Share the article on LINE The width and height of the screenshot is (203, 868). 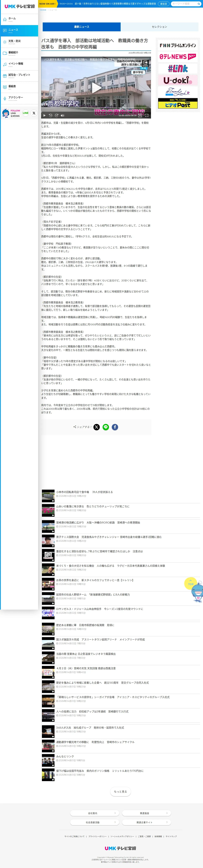point(106,427)
